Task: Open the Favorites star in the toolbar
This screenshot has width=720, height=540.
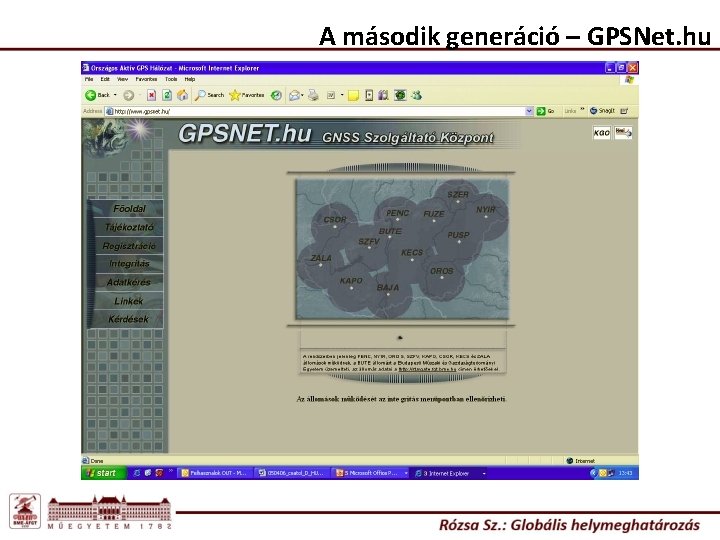Action: pos(247,95)
